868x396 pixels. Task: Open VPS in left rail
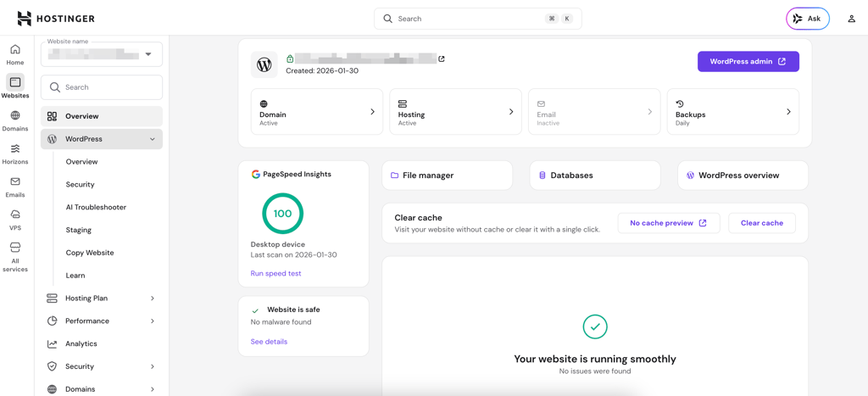(x=15, y=220)
